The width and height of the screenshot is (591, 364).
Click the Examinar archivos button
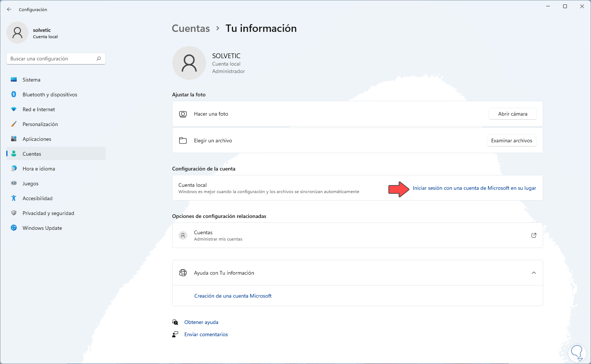click(512, 140)
